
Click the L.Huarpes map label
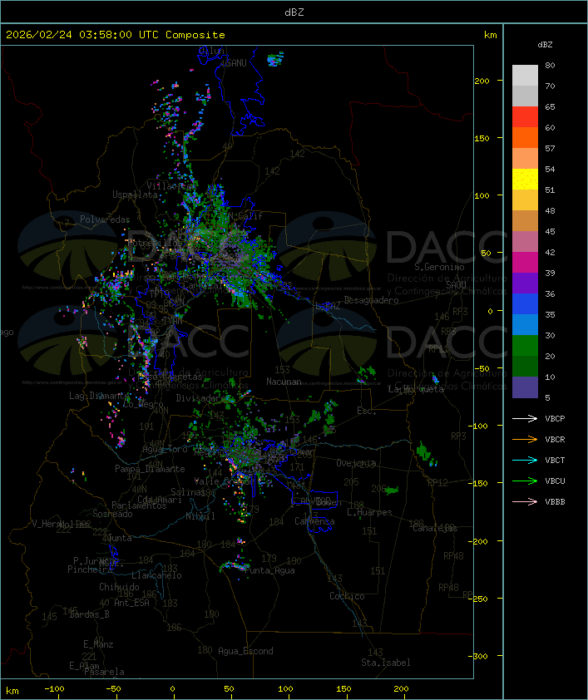(369, 512)
